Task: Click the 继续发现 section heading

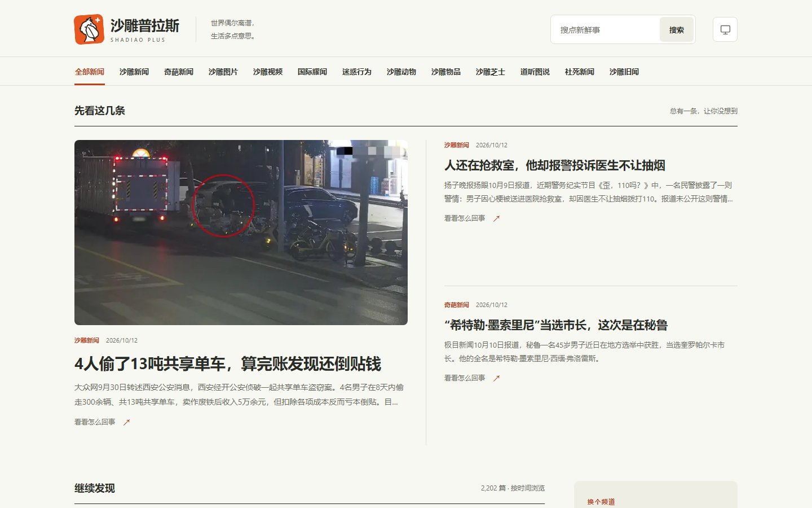Action: tap(95, 488)
